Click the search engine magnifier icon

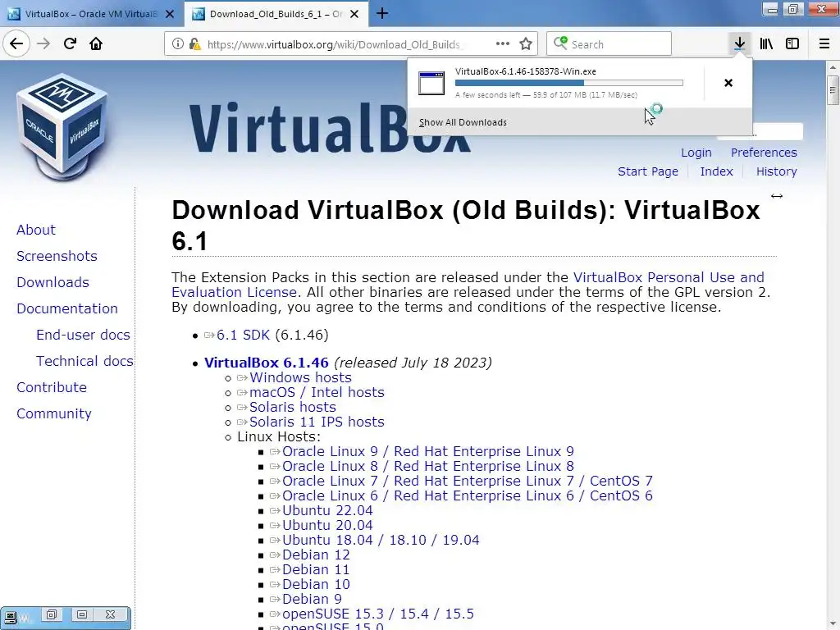[560, 43]
